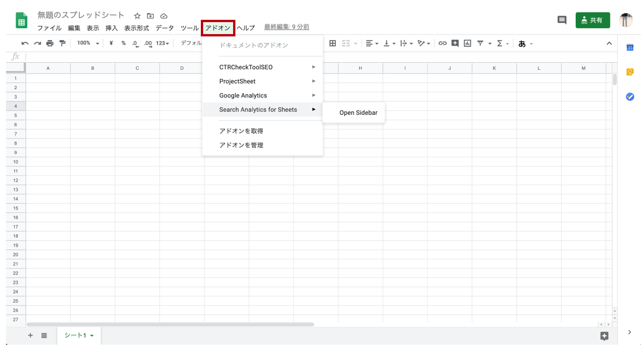Open the 挿入 menu

tap(112, 28)
